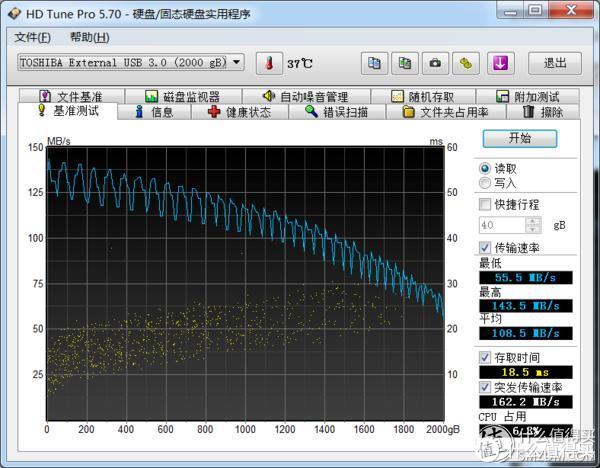Close the HD Tune Pro window
Viewport: 600px width, 468px height.
tap(571, 10)
